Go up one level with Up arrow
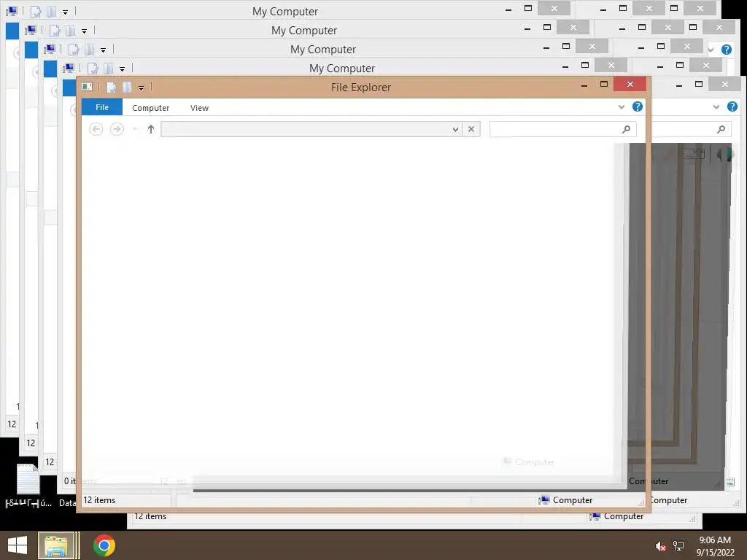Screen dimensions: 747x560 (150, 129)
